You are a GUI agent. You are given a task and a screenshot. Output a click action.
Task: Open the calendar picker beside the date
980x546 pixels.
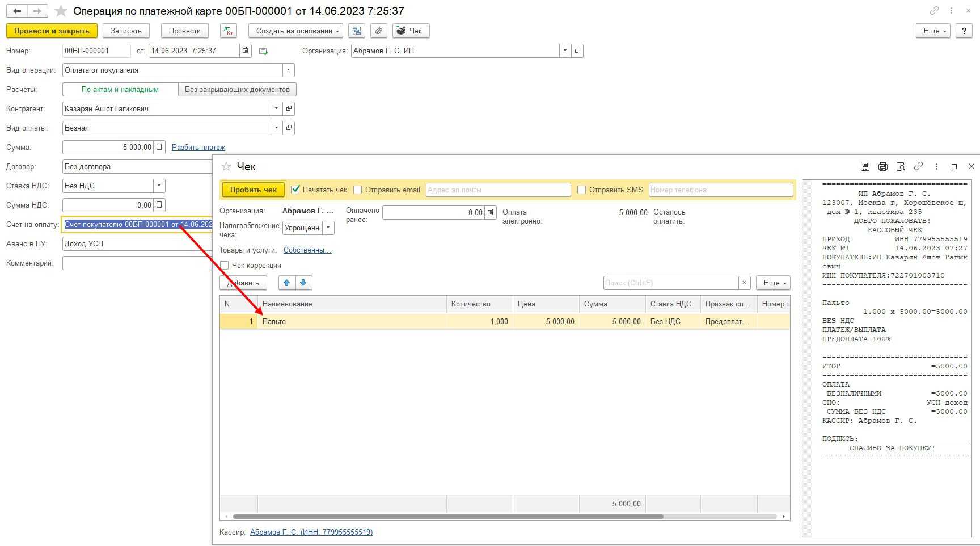coord(245,51)
